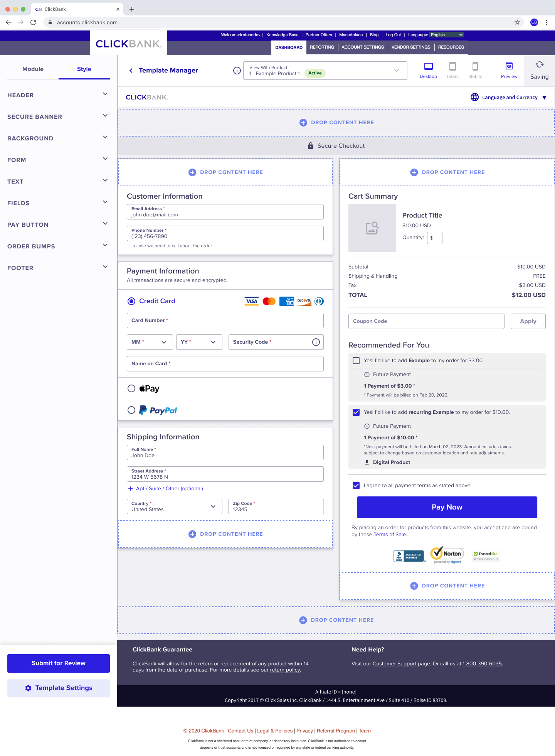Open the Language English dropdown
This screenshot has height=756, width=555.
(x=447, y=35)
